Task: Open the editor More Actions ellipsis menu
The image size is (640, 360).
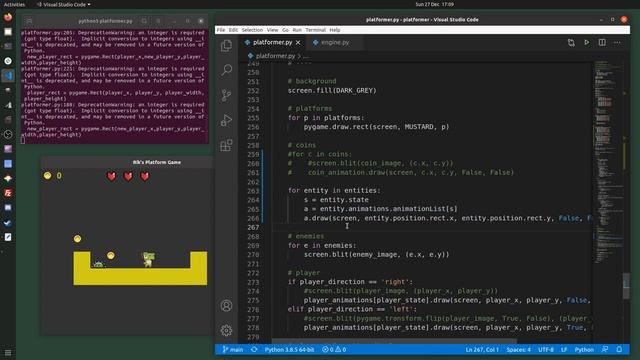Action: pos(617,42)
